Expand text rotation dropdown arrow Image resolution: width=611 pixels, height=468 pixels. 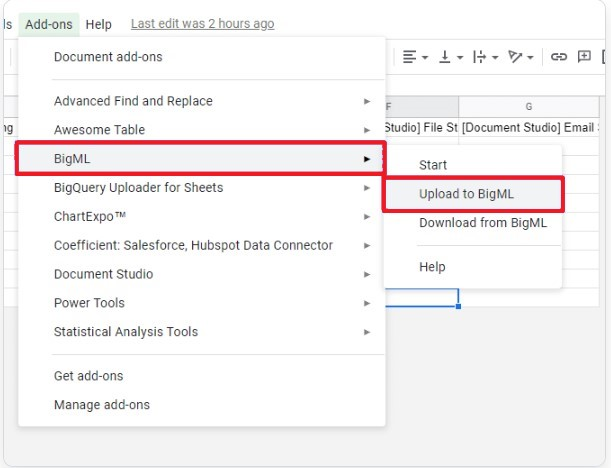click(x=530, y=58)
